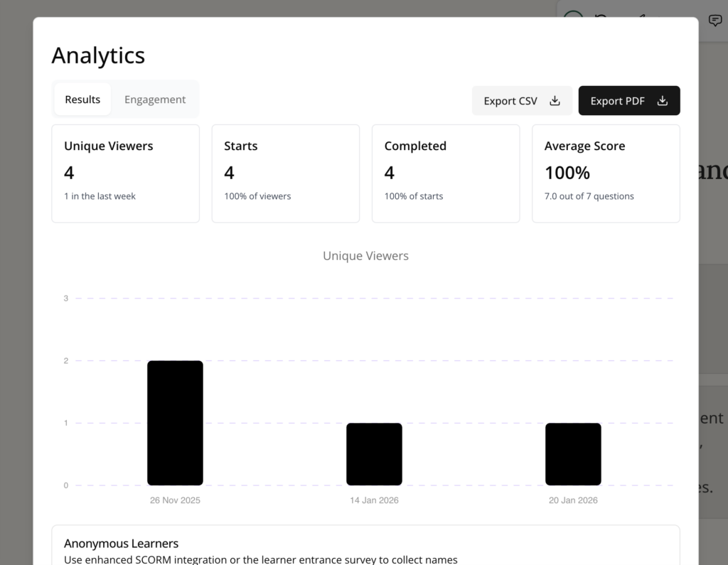The image size is (728, 565).
Task: Click the 20 Jan 2026 axis label
Action: point(573,500)
